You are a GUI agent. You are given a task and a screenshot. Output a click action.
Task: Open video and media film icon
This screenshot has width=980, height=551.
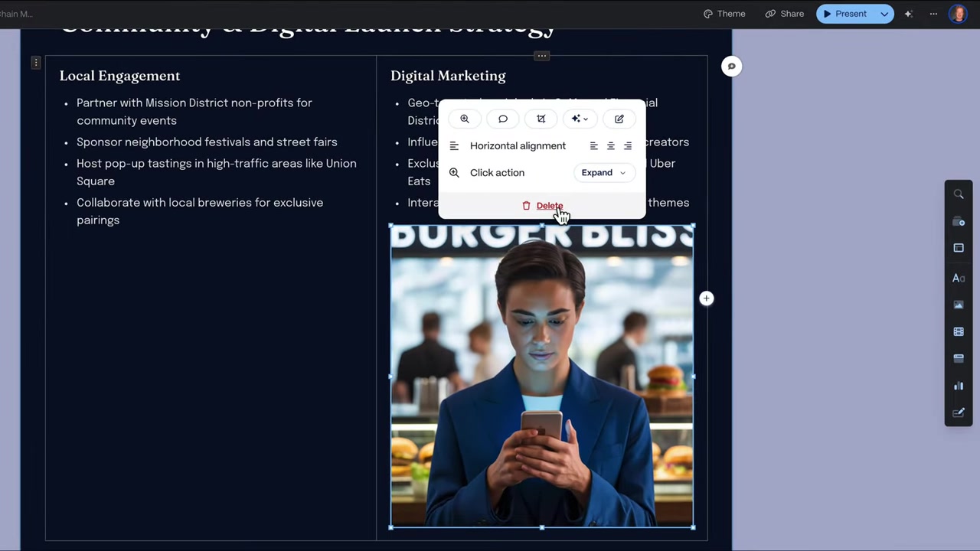click(959, 331)
